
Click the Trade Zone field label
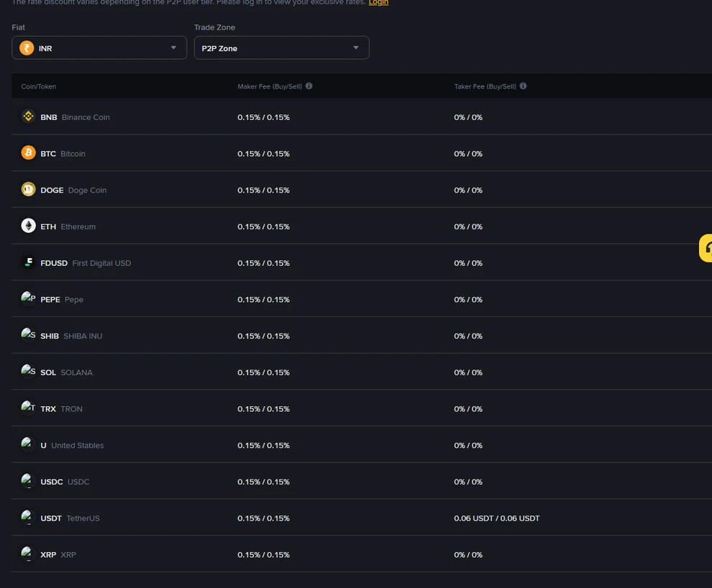[x=215, y=27]
